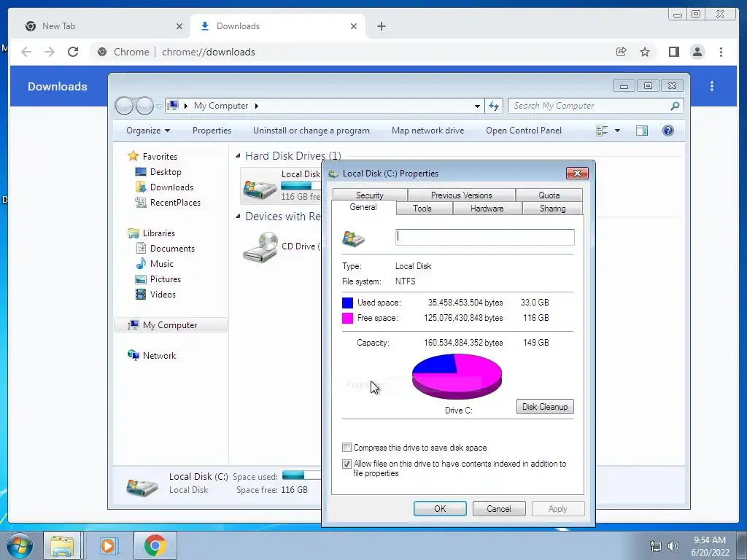Click Uninstall or change a program
This screenshot has height=560, width=747.
click(311, 131)
